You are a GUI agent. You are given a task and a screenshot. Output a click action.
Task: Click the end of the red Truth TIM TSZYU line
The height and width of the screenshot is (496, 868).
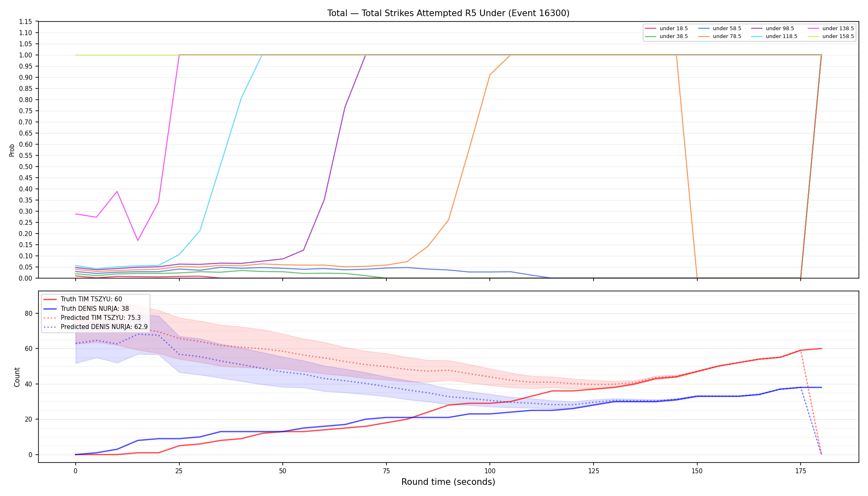[821, 348]
